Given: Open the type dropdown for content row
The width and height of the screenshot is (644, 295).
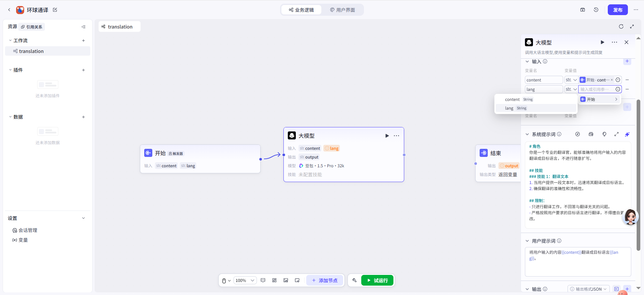Looking at the screenshot, I should coord(571,80).
